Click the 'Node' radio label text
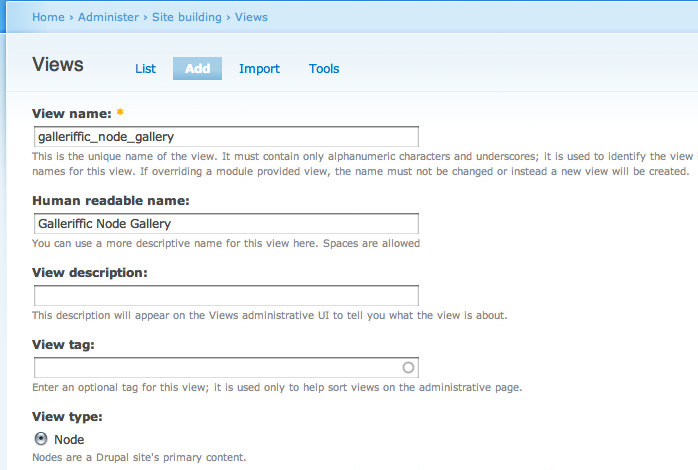The height and width of the screenshot is (470, 698). (69, 440)
